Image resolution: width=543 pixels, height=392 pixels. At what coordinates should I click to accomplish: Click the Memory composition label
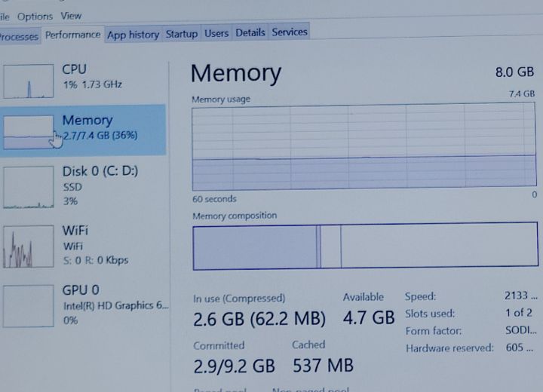(235, 216)
